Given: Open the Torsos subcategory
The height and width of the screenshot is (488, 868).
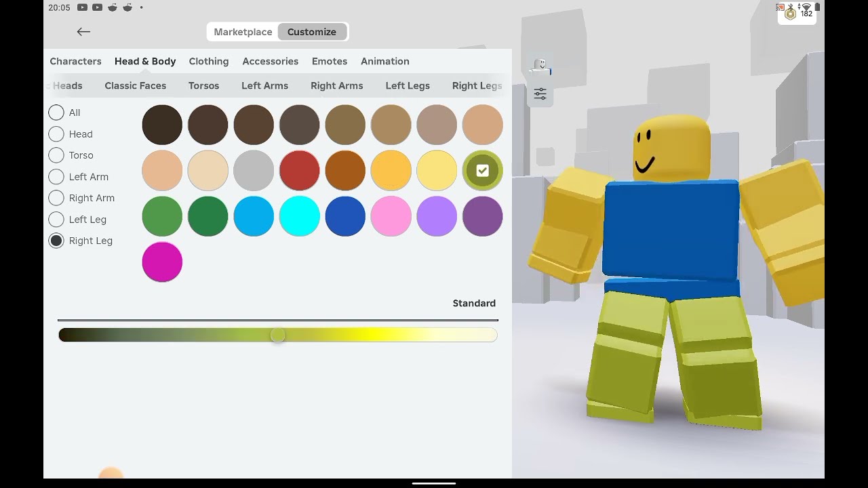Looking at the screenshot, I should point(203,85).
